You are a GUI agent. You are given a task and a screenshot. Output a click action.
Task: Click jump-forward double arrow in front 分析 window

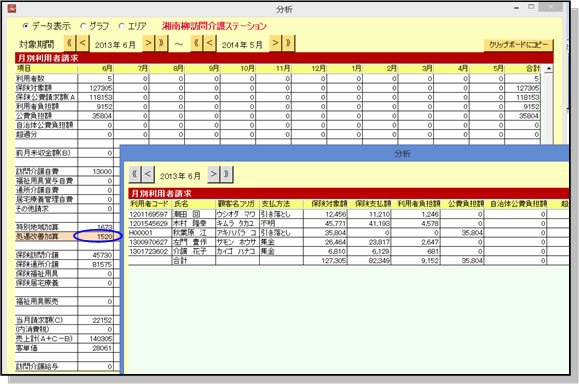pos(227,174)
